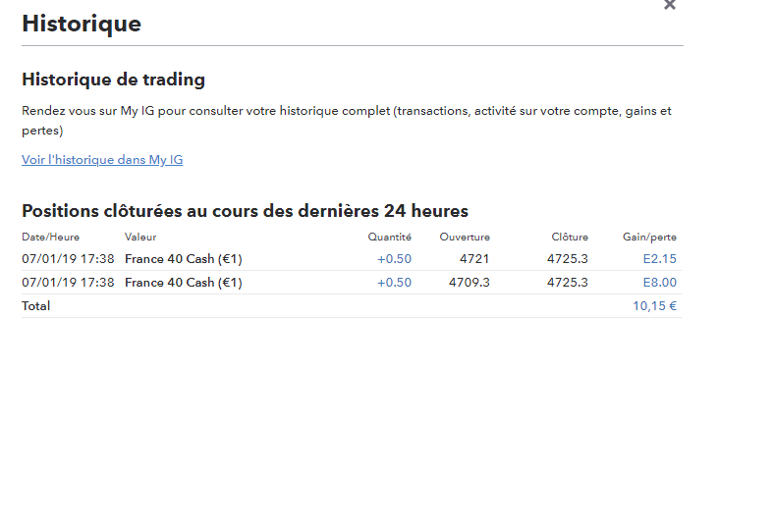
Task: Click the Gain/perte column header
Action: click(649, 237)
